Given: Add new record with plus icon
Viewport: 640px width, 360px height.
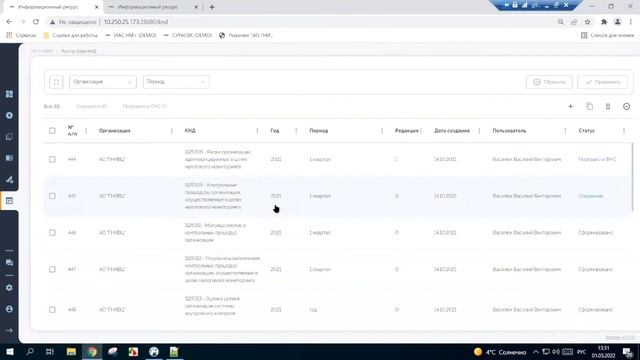Looking at the screenshot, I should coord(570,107).
